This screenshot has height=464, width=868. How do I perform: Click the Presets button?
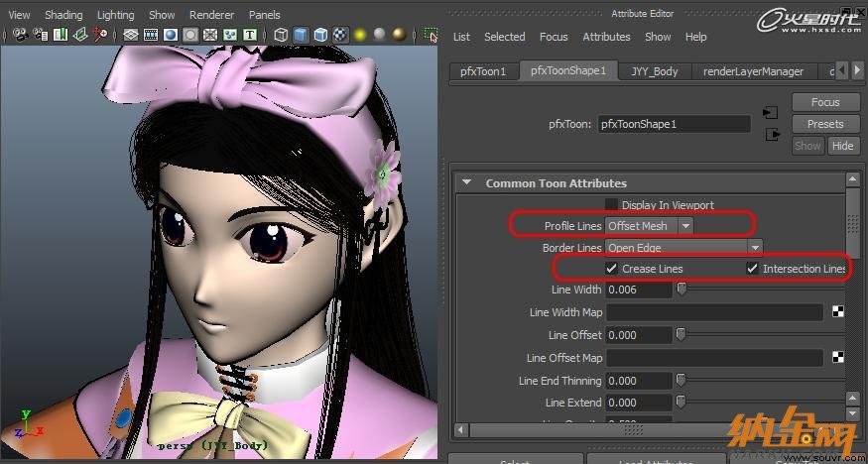pyautogui.click(x=825, y=124)
